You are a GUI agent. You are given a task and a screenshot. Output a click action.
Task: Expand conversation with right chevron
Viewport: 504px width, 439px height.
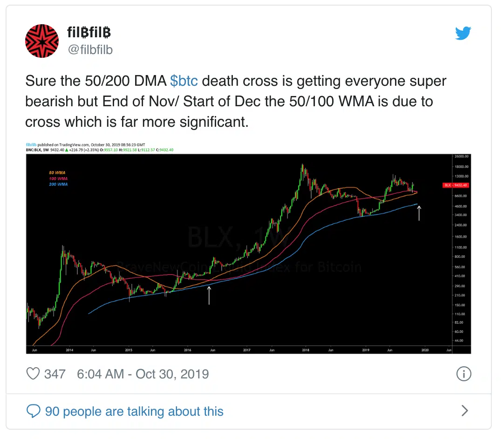pos(464,411)
